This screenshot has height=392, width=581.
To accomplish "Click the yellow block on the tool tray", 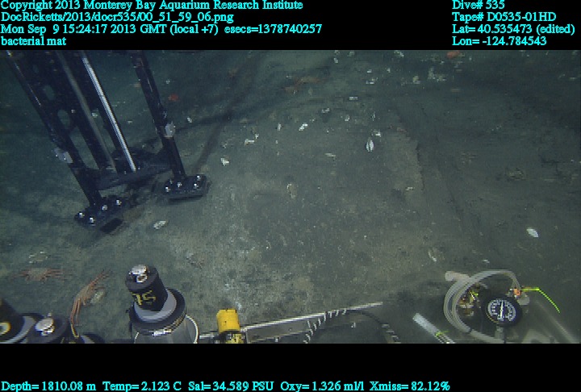I will (x=228, y=322).
